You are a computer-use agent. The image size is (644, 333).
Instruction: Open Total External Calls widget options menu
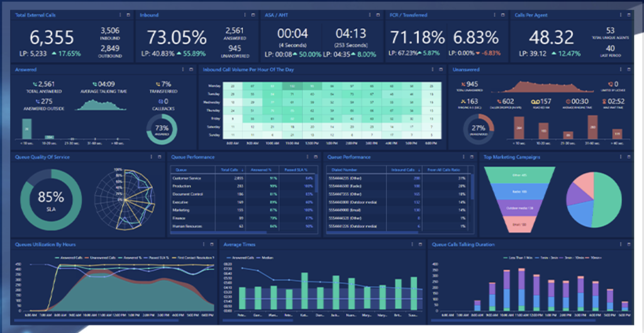tap(119, 14)
